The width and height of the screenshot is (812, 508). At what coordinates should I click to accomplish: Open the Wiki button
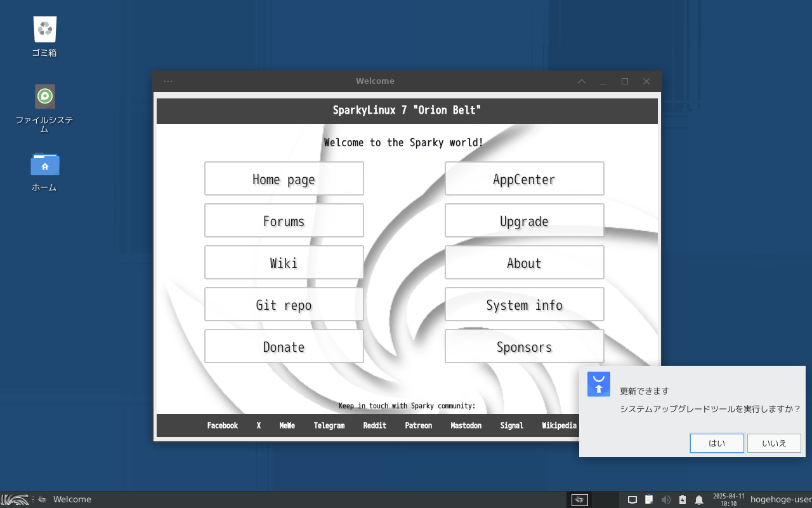click(x=284, y=262)
